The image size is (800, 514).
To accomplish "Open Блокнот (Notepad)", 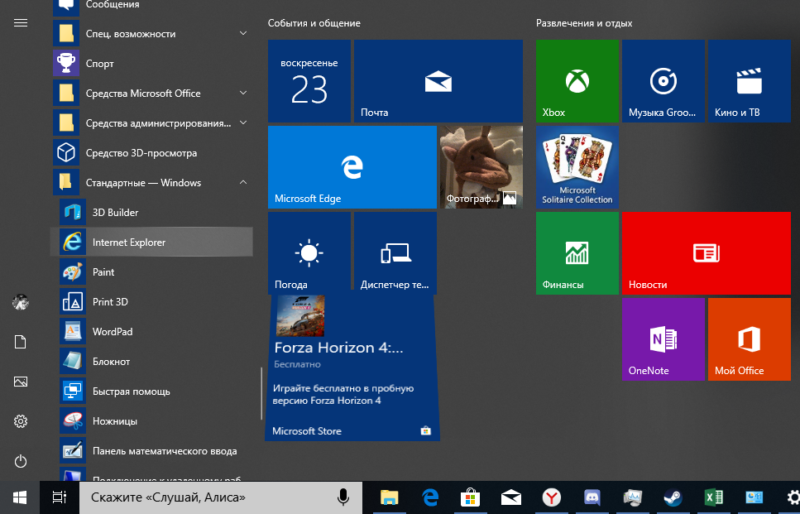I will pyautogui.click(x=152, y=361).
